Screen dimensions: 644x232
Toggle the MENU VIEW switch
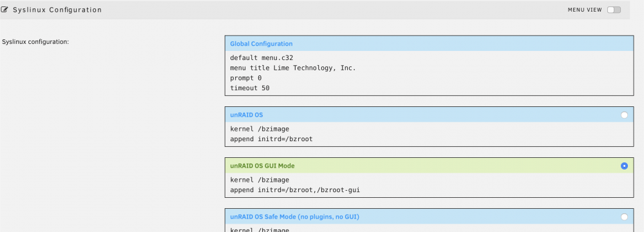click(x=614, y=10)
